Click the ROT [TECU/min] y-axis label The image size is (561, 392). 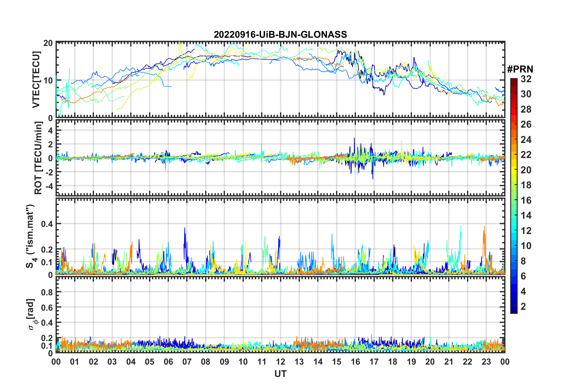point(38,158)
